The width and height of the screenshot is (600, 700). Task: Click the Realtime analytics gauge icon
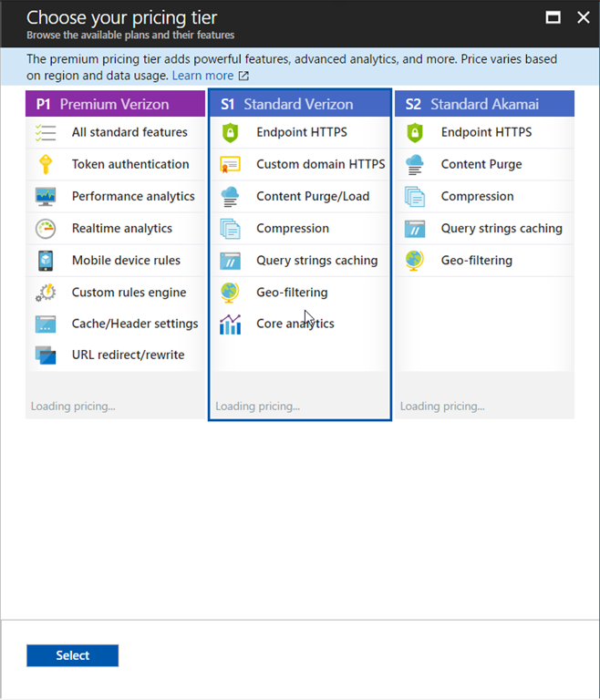point(46,229)
